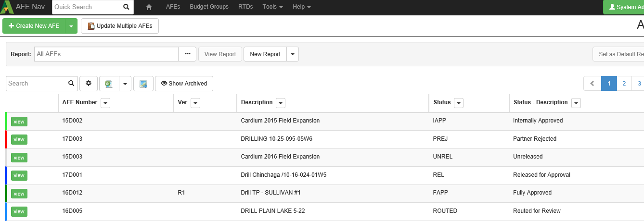Go to page 3 in pagination

coord(638,84)
